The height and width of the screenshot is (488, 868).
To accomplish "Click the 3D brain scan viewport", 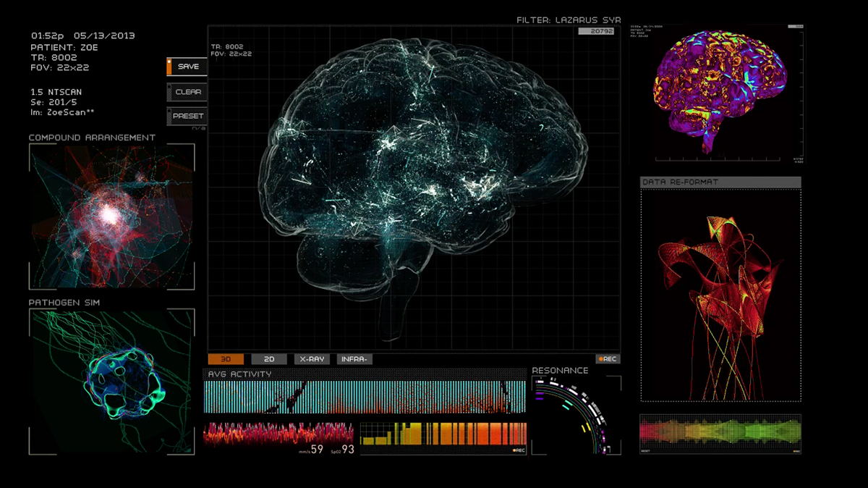I will coord(414,188).
